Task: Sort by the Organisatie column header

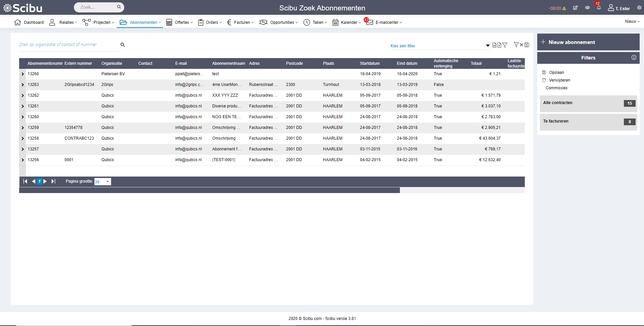Action: [x=112, y=63]
